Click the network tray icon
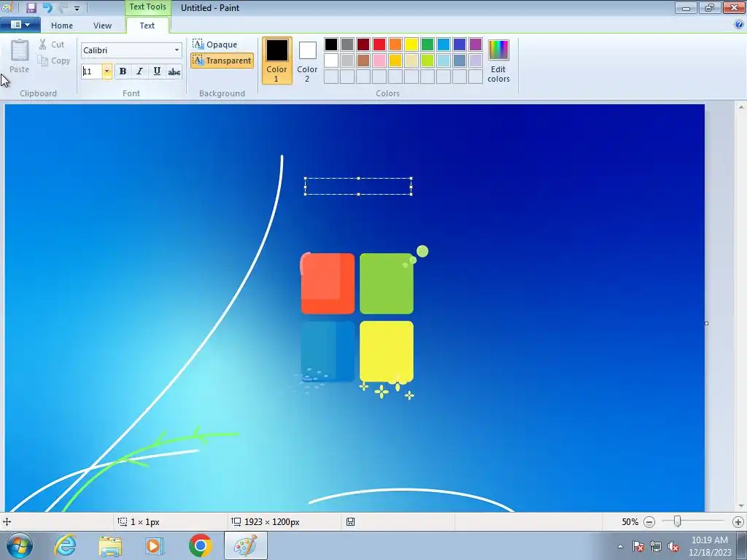 656,546
